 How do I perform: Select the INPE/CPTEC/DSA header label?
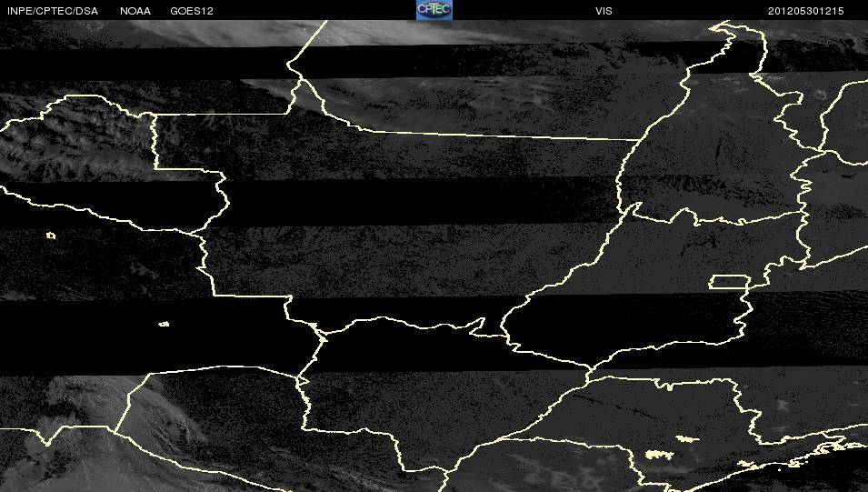pyautogui.click(x=53, y=11)
